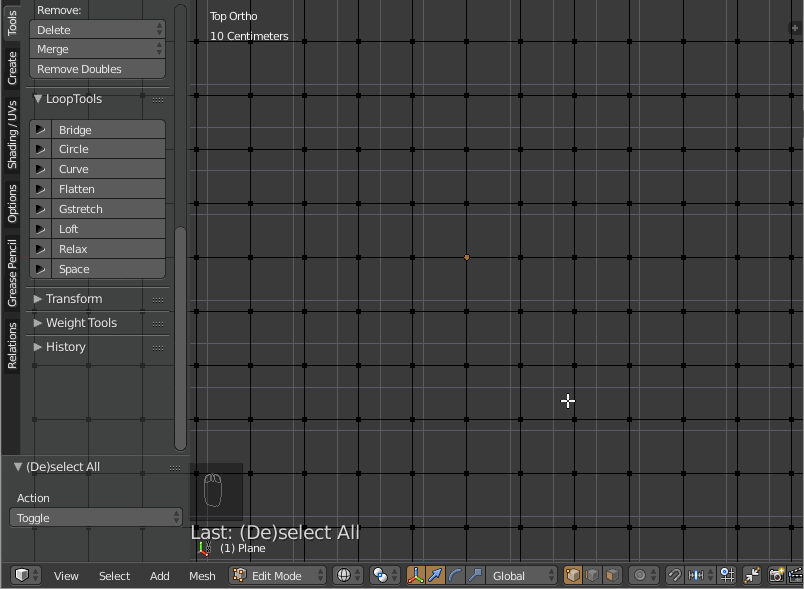Open the Global orientation dropdown

pyautogui.click(x=521, y=575)
